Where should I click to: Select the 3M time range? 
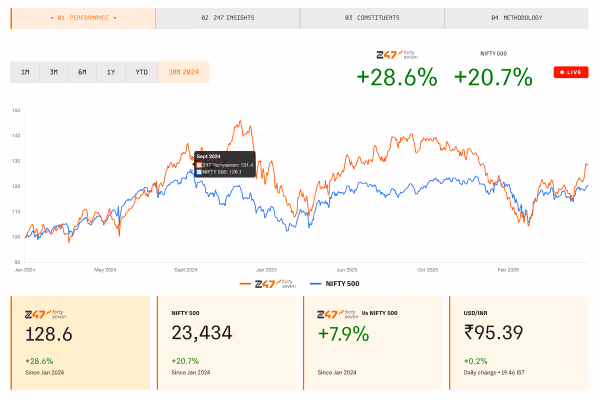54,72
